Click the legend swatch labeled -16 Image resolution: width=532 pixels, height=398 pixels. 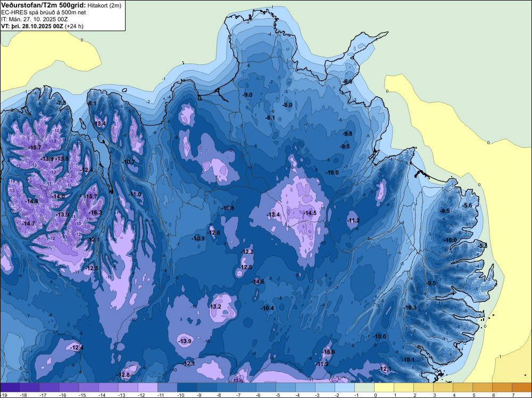69,387
